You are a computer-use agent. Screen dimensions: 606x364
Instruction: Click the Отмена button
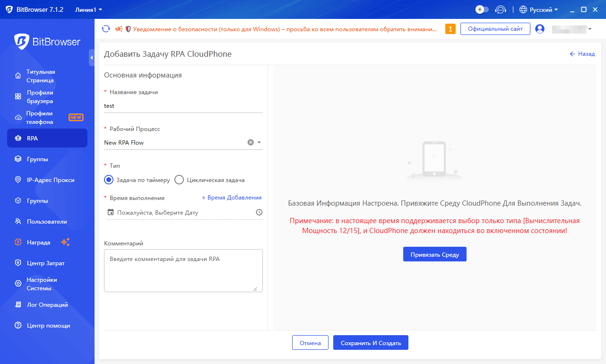(310, 343)
